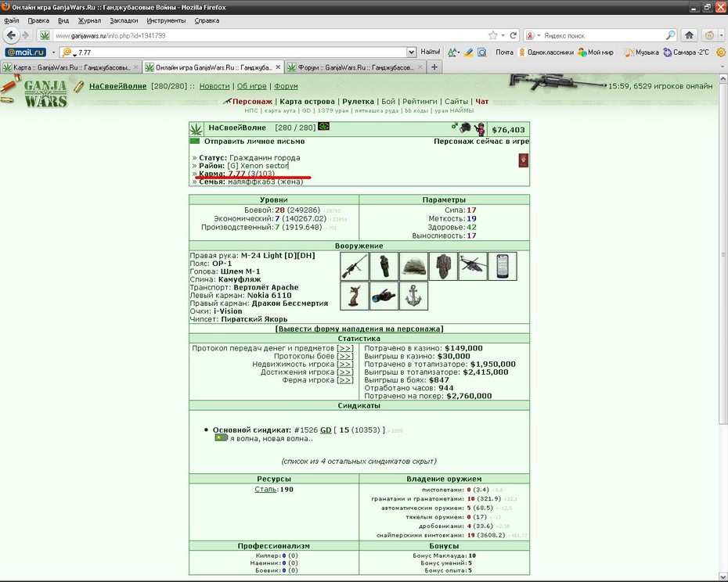Expand Протокол передач денег и предметов [>>]
This screenshot has width=728, height=582.
(x=345, y=348)
